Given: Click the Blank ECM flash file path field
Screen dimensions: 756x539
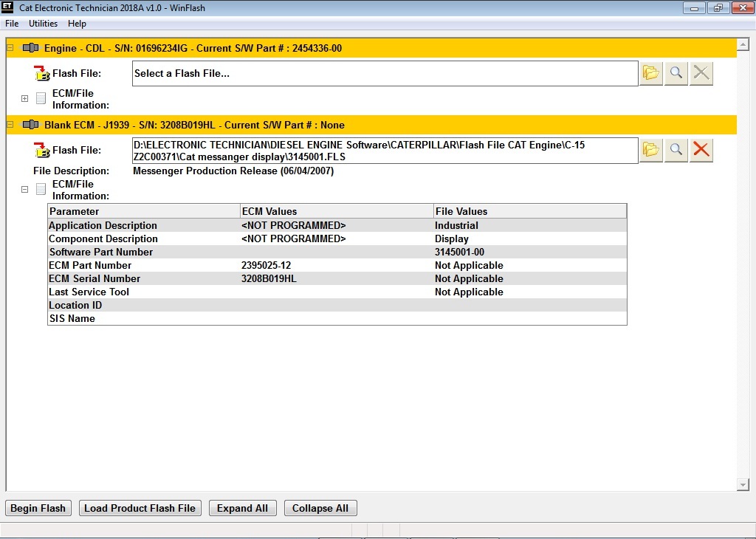Looking at the screenshot, I should click(385, 151).
